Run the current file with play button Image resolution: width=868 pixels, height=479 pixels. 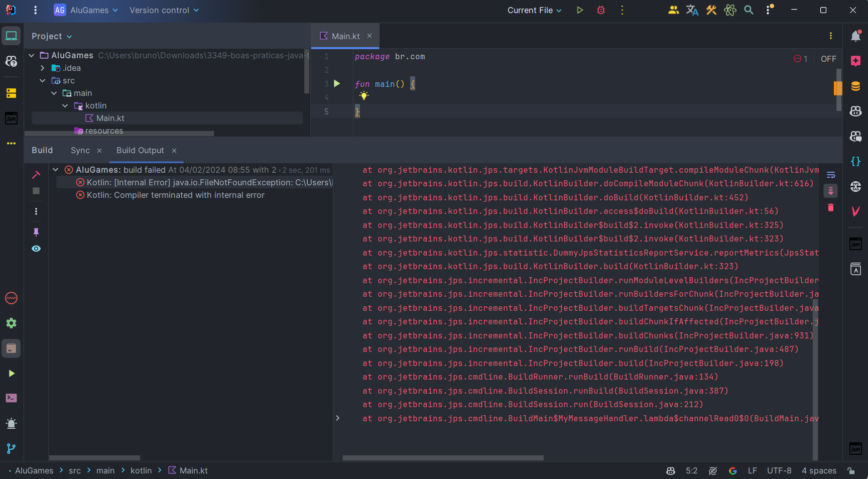[x=580, y=10]
